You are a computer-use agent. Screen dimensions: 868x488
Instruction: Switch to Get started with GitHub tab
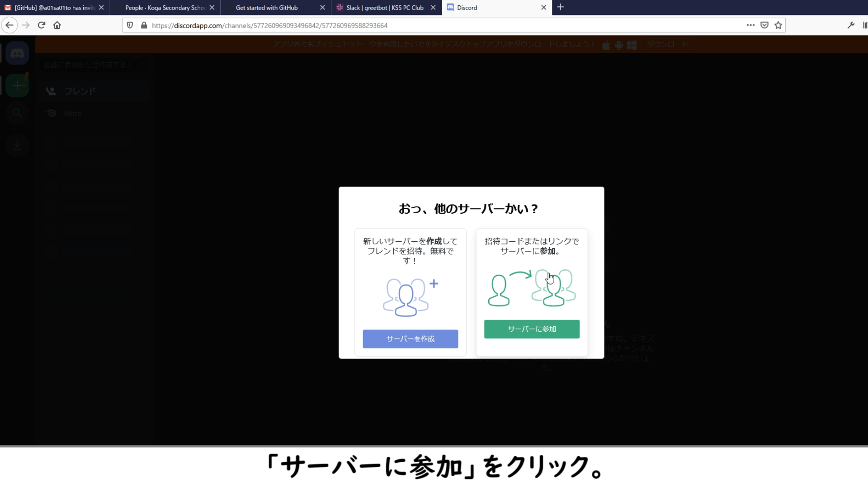(267, 8)
